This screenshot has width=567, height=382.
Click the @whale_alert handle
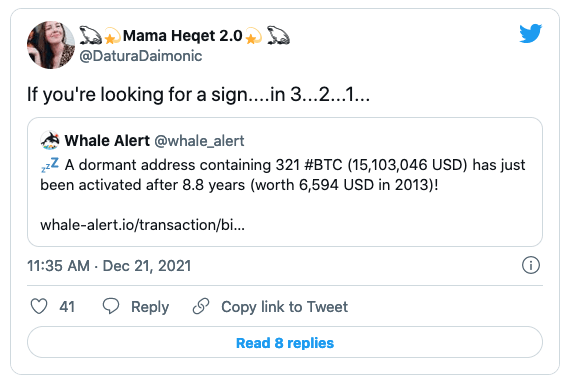199,141
